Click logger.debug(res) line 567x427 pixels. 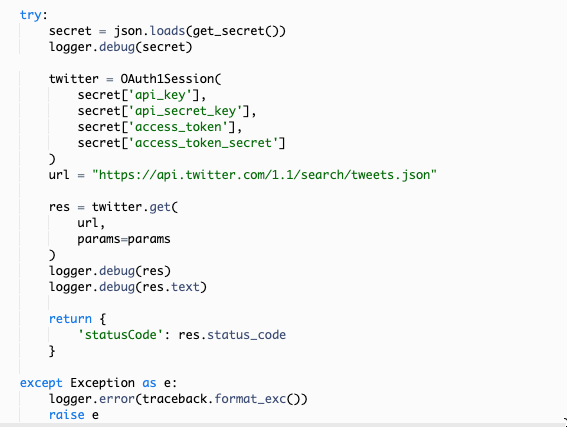(x=110, y=271)
